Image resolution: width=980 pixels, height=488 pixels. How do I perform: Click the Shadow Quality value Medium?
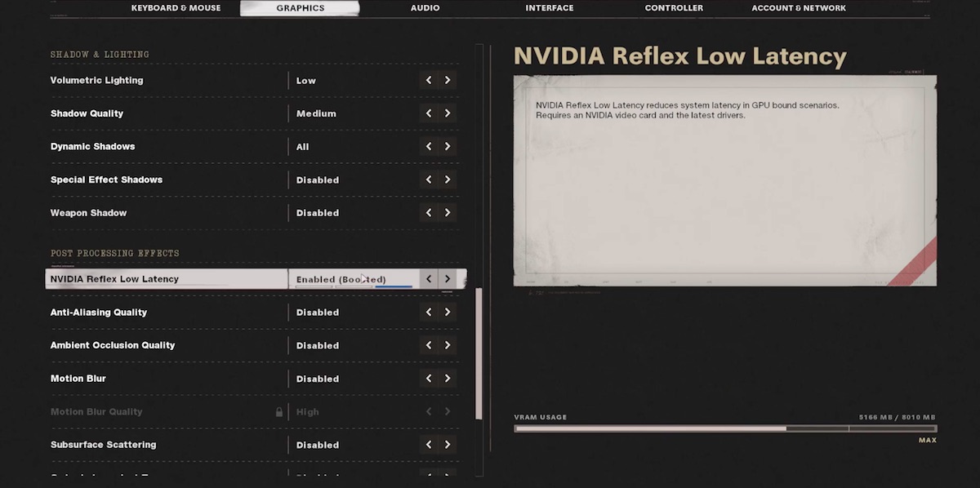[316, 113]
